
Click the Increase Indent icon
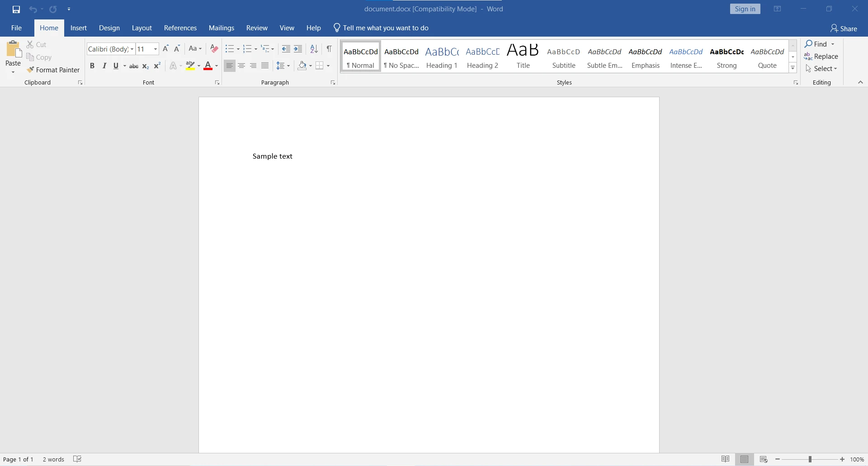pyautogui.click(x=298, y=49)
